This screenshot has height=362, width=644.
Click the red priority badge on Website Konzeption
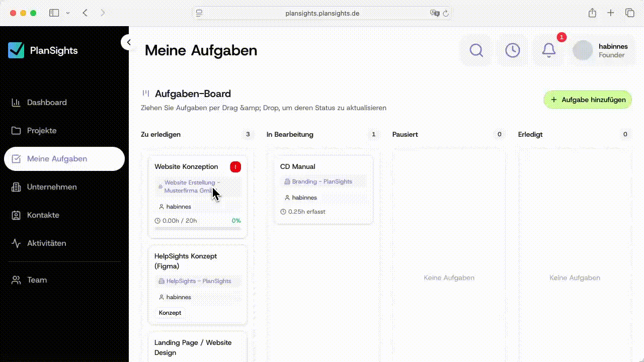[235, 167]
